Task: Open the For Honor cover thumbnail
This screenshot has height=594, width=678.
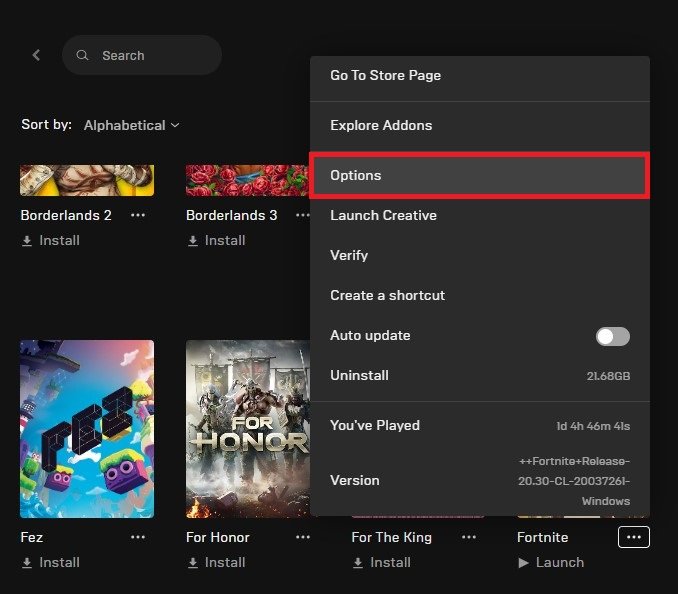Action: pos(248,429)
